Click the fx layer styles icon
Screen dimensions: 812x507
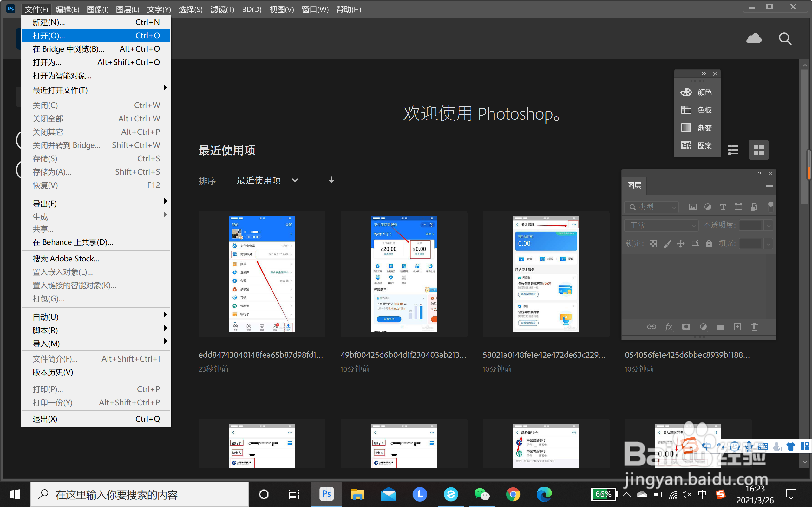669,327
